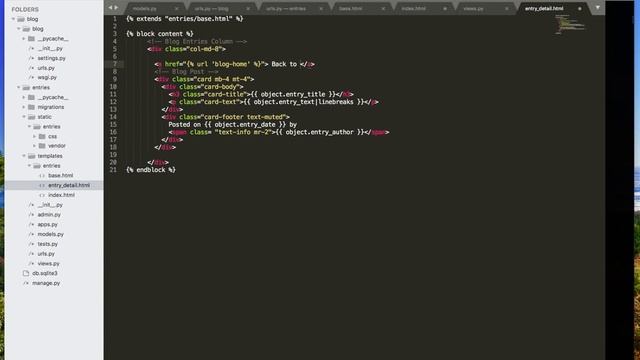The image size is (640, 360).
Task: Close the base.html tab
Action: tap(383, 9)
